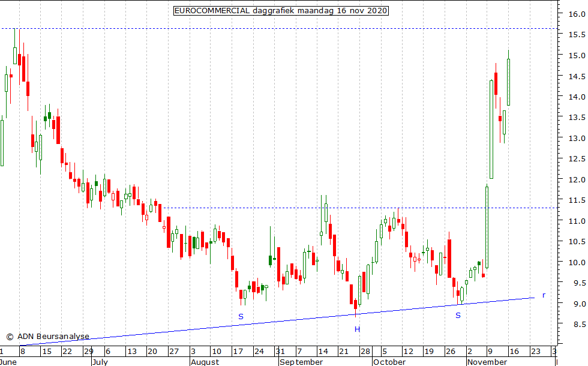
Task: Select the 8.5 price axis label
Action: 579,325
